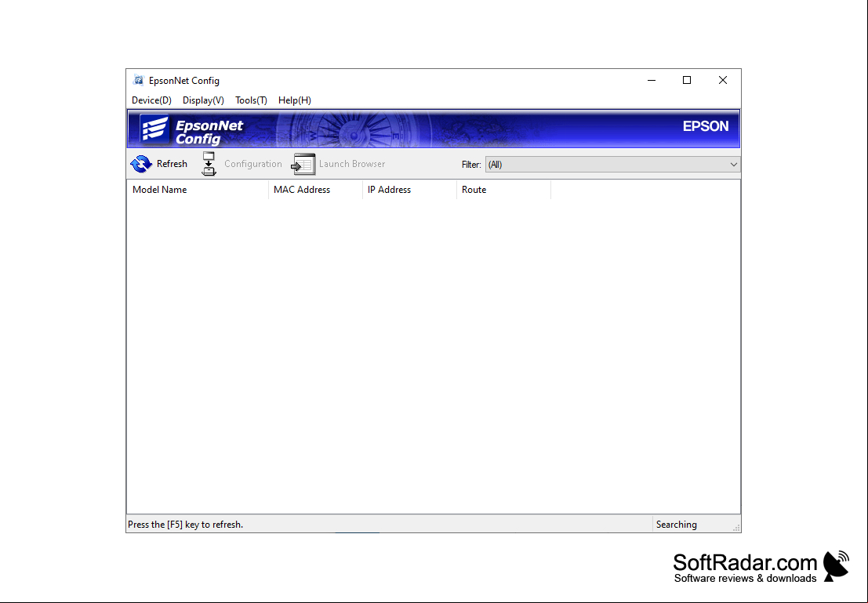
Task: Click the Filter dropdown arrow chevron
Action: pyautogui.click(x=733, y=165)
